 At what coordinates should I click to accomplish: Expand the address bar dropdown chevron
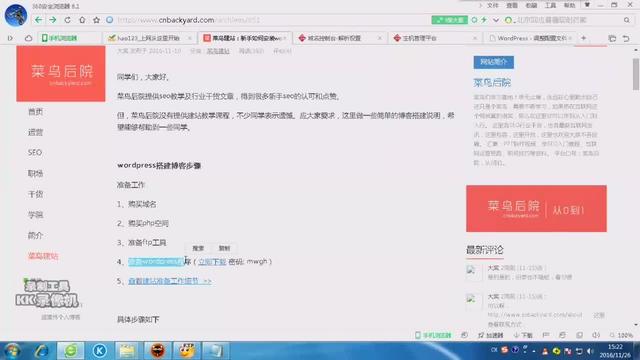[496, 20]
